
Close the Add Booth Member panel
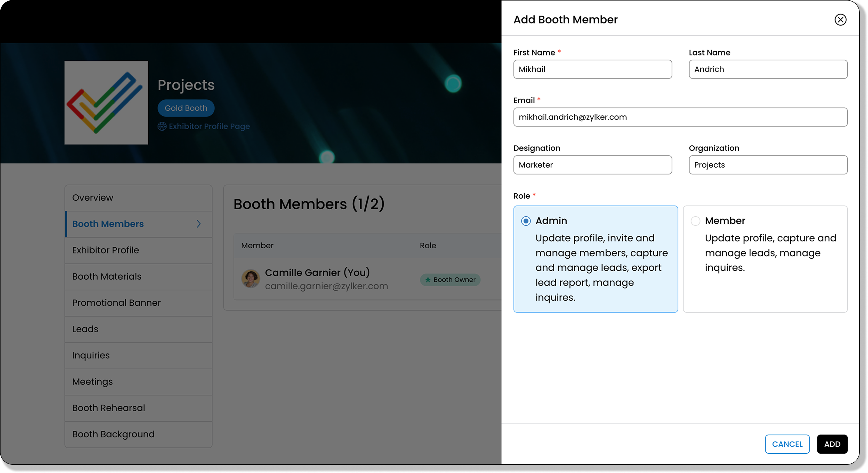840,20
